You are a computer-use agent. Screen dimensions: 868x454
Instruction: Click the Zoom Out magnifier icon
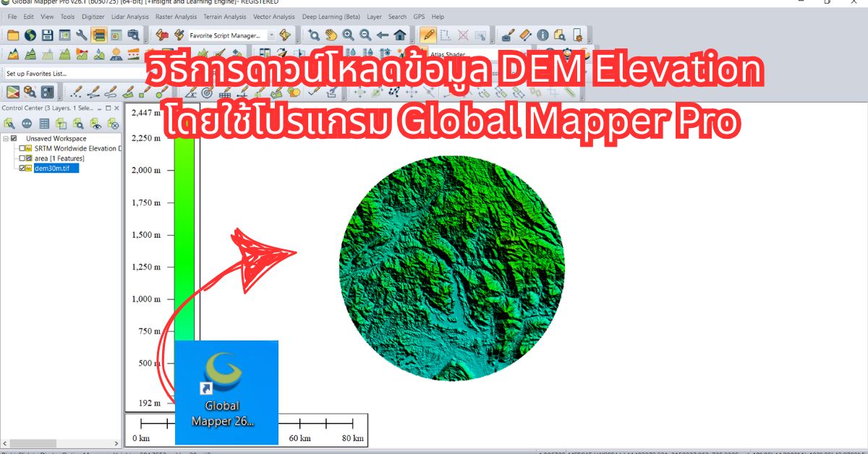[x=365, y=35]
